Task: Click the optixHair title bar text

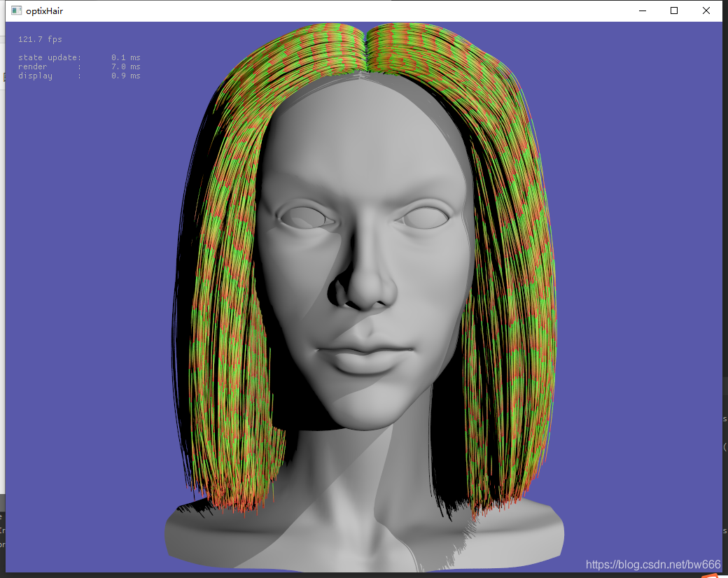Action: coord(45,10)
